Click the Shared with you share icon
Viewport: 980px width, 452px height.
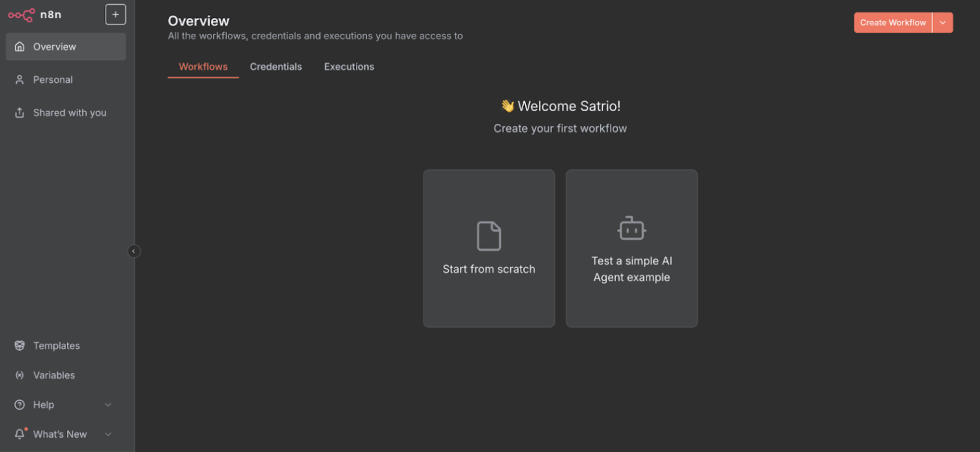20,113
